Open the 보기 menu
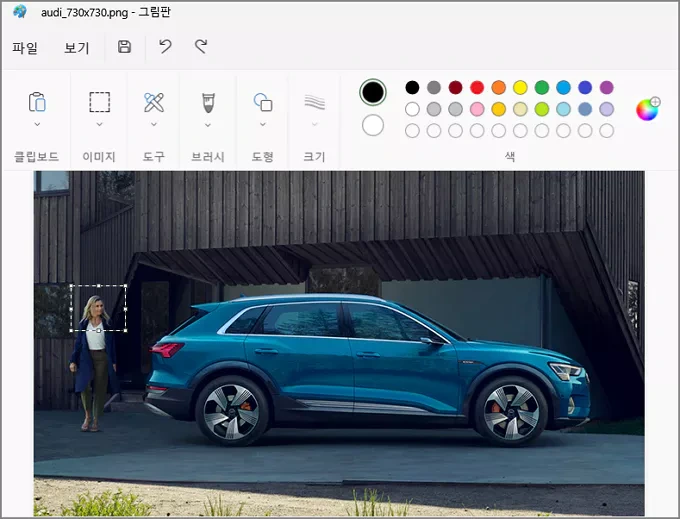Image resolution: width=680 pixels, height=519 pixels. (x=77, y=47)
